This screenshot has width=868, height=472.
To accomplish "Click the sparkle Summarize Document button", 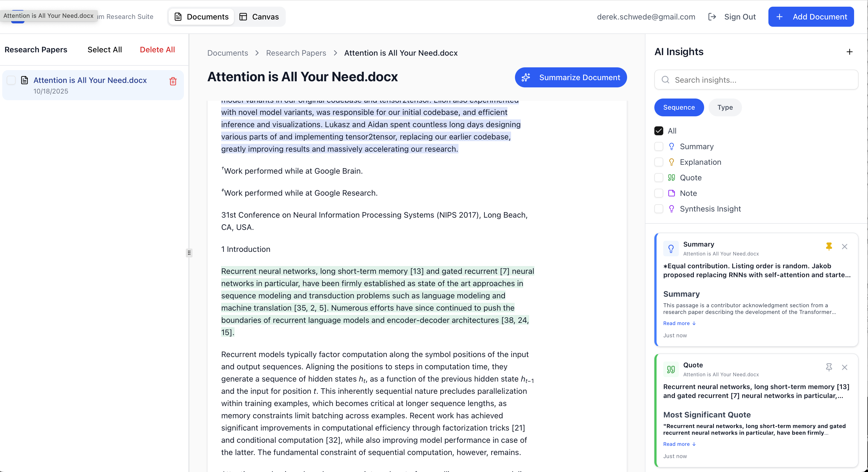I will pyautogui.click(x=571, y=78).
